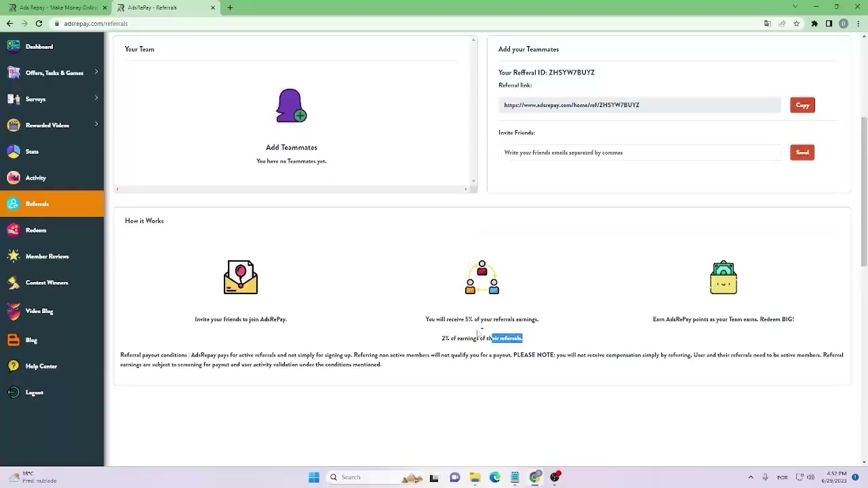Open Offers, Tasks & Games icon

(14, 73)
